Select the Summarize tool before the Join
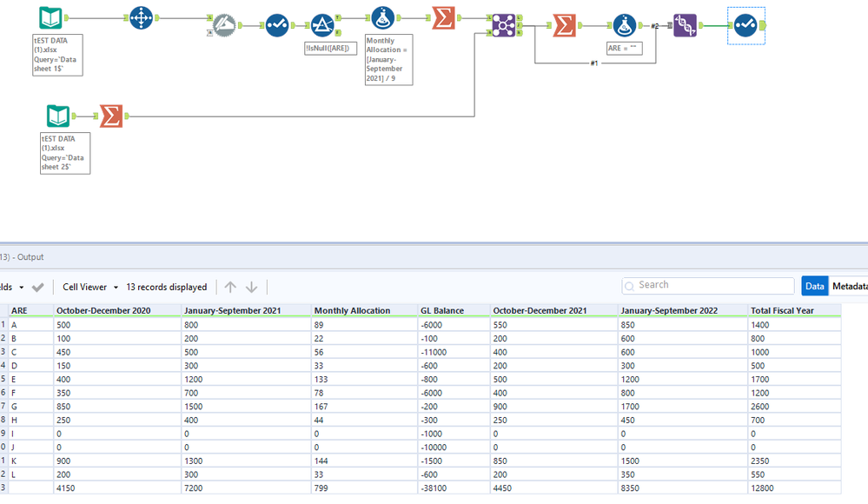 [443, 17]
